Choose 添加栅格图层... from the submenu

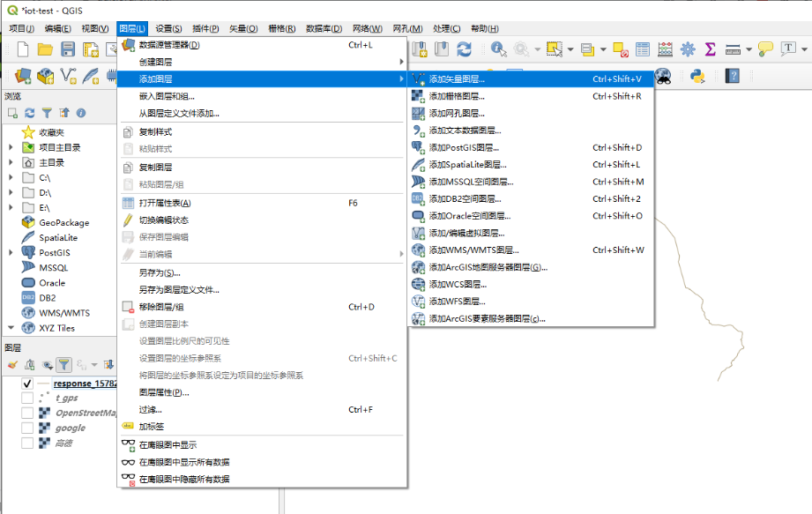click(531, 96)
